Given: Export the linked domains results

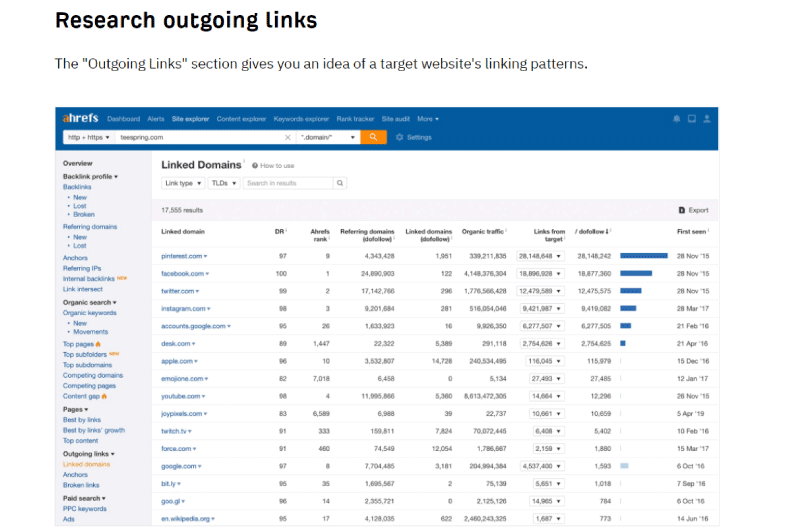Looking at the screenshot, I should (x=693, y=210).
